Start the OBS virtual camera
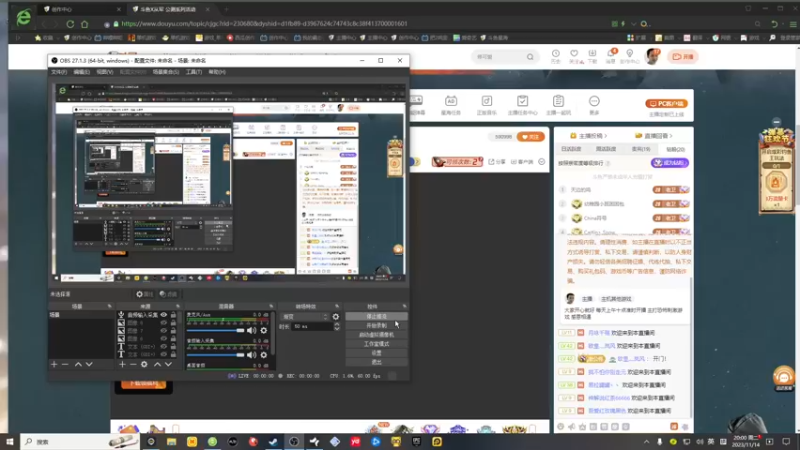The image size is (800, 450). tap(377, 335)
